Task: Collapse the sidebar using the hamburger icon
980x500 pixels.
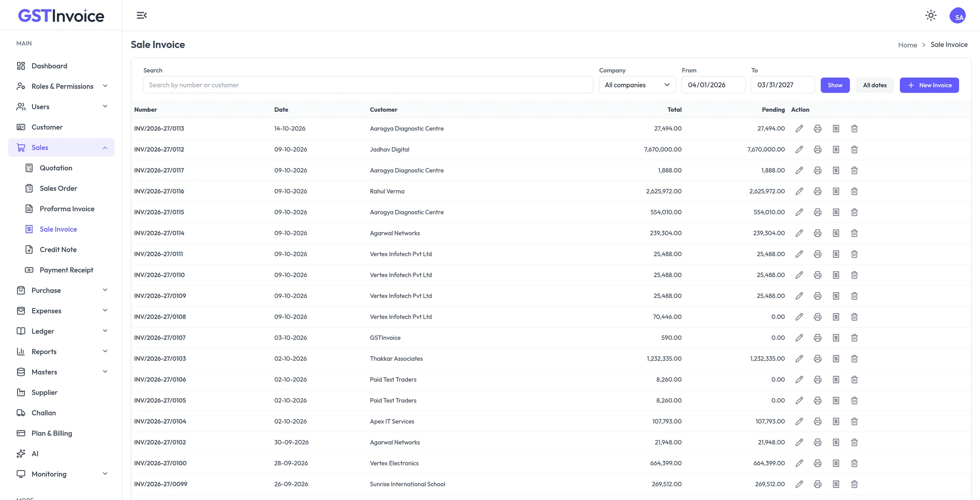Action: click(142, 16)
